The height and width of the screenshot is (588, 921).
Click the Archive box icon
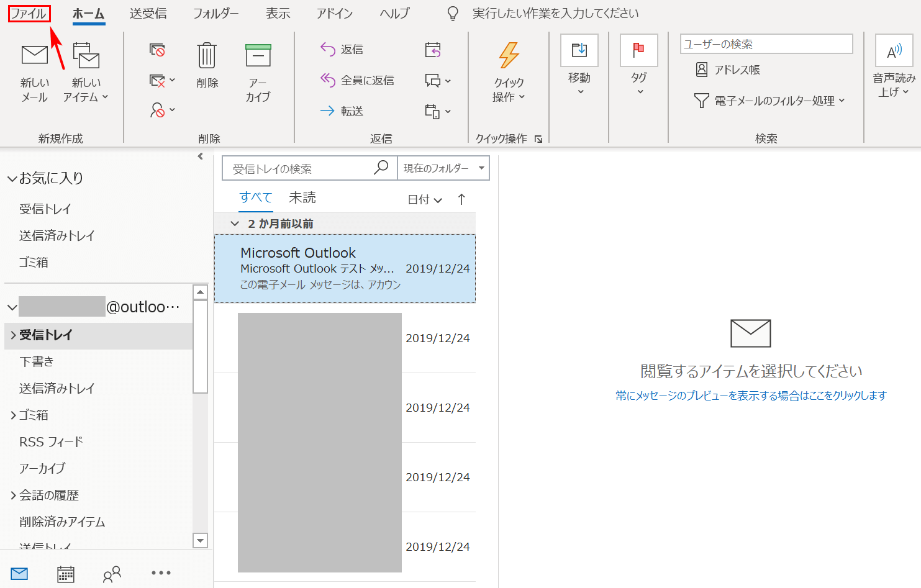(258, 55)
